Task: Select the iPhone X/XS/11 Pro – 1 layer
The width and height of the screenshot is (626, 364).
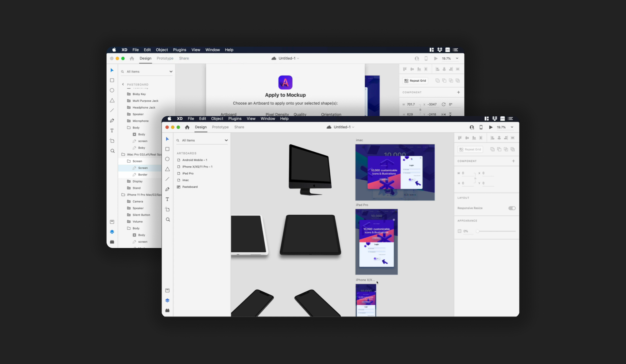Action: [197, 167]
